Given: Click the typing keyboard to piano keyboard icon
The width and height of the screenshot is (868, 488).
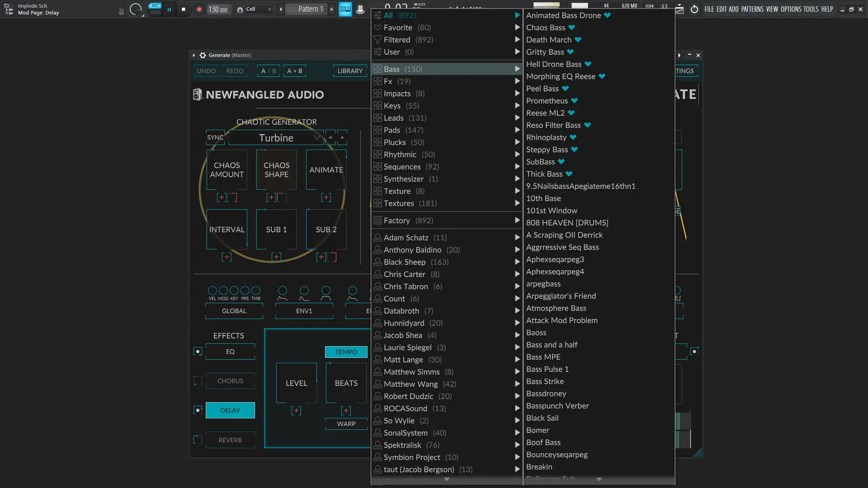Looking at the screenshot, I should tap(345, 9).
